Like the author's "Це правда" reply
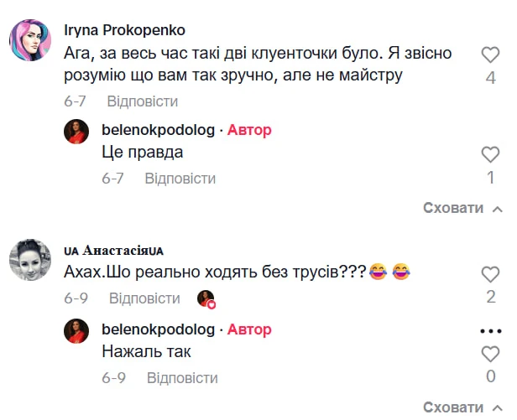This screenshot has width=517, height=420. click(491, 154)
